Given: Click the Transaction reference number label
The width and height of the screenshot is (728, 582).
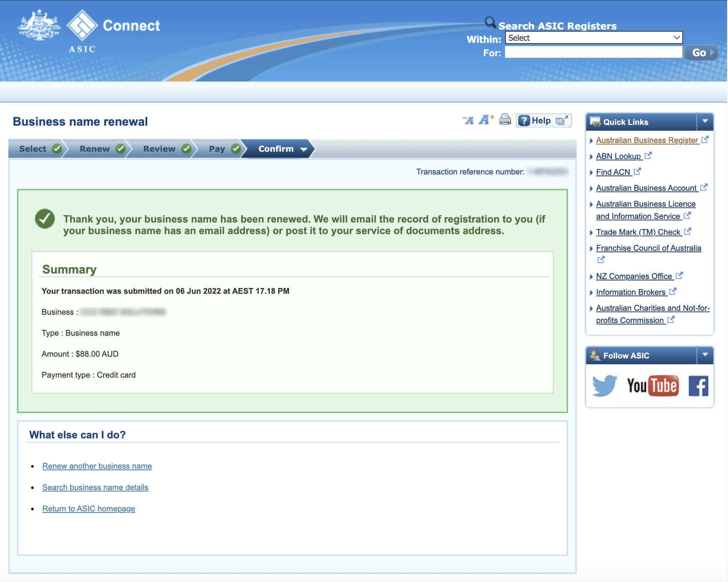Looking at the screenshot, I should [x=470, y=172].
